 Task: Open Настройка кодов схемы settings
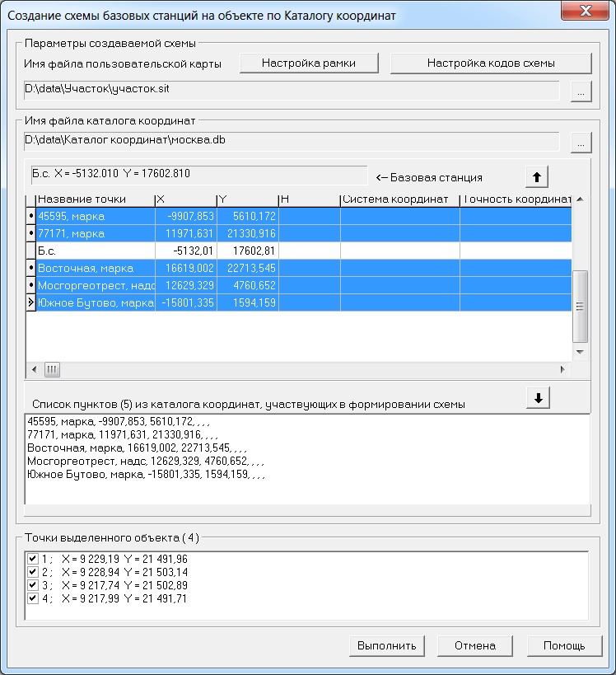[490, 63]
